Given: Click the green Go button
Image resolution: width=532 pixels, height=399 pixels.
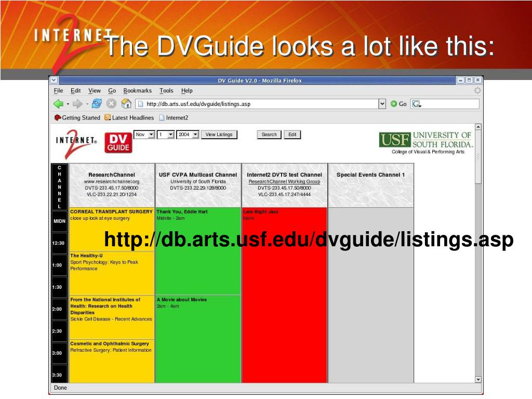Looking at the screenshot, I should 398,104.
